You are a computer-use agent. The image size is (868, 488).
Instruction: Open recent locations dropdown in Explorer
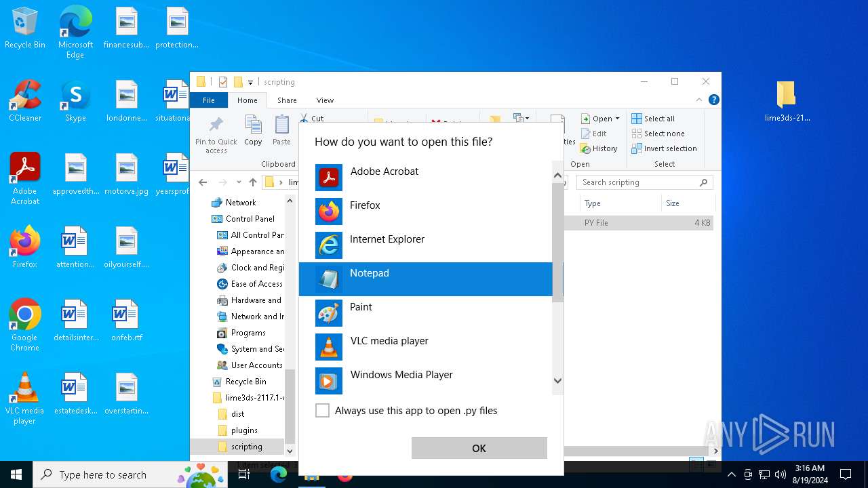click(x=239, y=182)
